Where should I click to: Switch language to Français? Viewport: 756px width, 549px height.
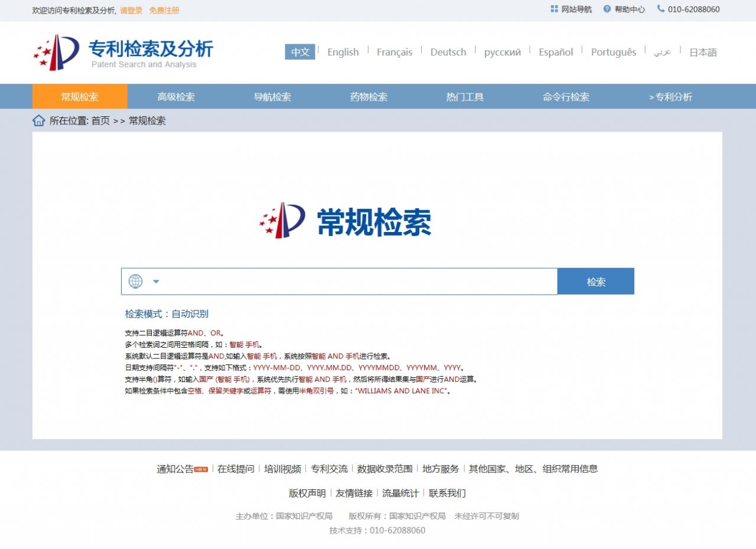[x=395, y=52]
